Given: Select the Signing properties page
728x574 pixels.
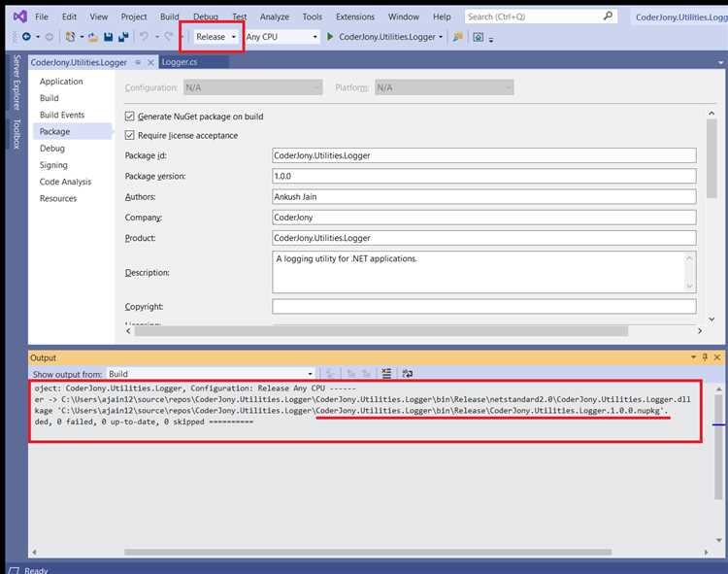Looking at the screenshot, I should [x=53, y=165].
